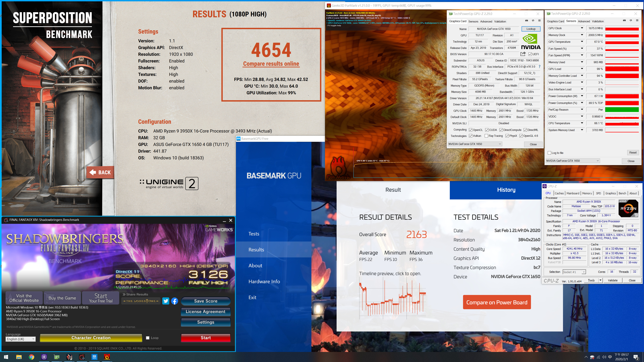The width and height of the screenshot is (644, 362).
Task: Toggle PhysX checkbox in GPU-Z
Action: point(507,136)
